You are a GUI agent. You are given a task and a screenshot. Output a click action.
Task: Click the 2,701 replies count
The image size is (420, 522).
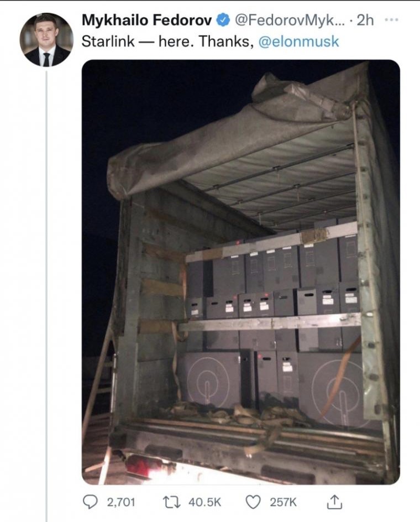(121, 502)
